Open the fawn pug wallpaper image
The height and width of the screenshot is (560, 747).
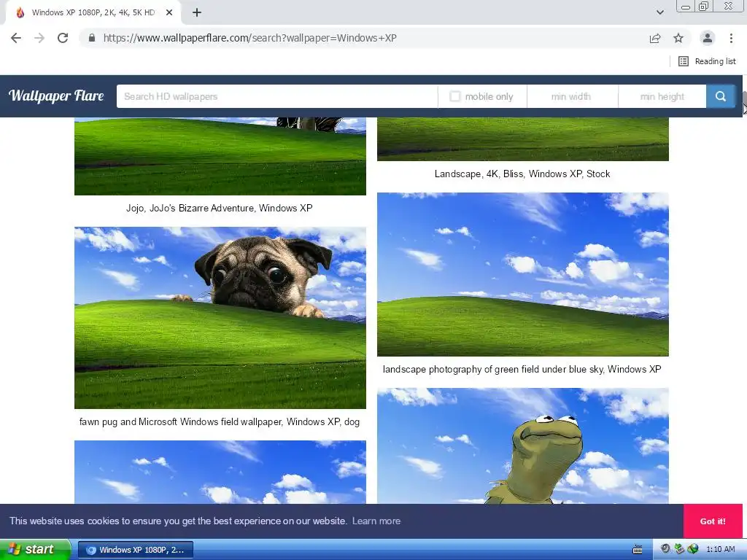pos(220,318)
